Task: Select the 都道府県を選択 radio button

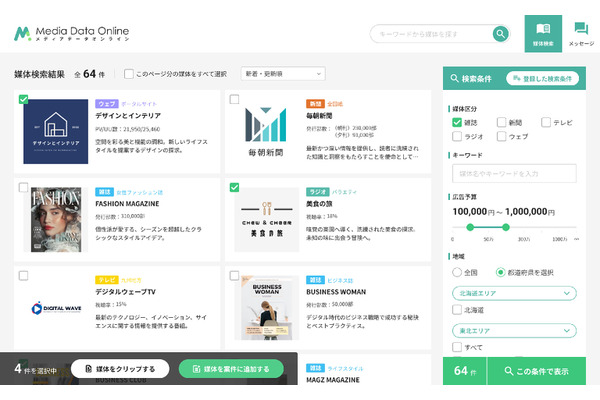Action: click(x=501, y=272)
